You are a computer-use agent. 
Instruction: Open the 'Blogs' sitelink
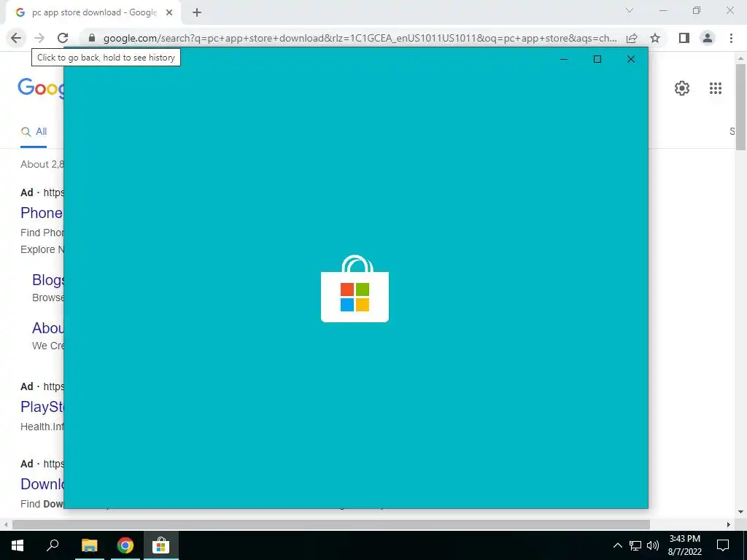coord(47,279)
